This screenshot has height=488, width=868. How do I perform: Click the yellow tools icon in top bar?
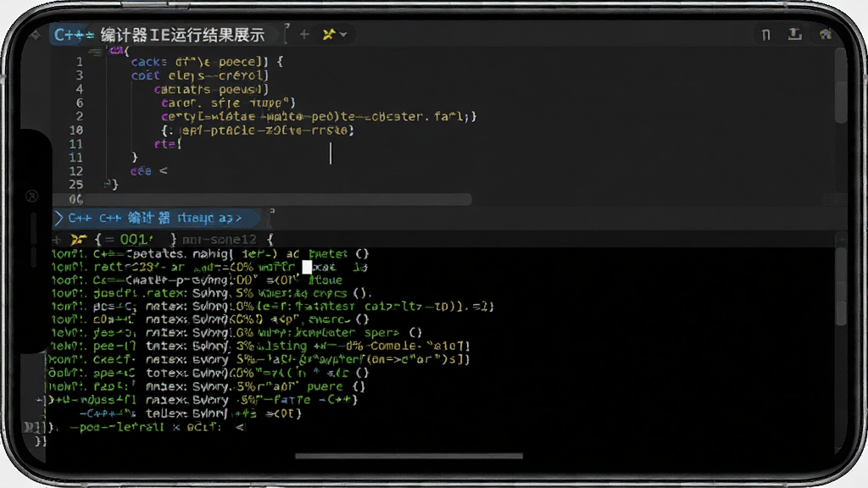(x=329, y=34)
